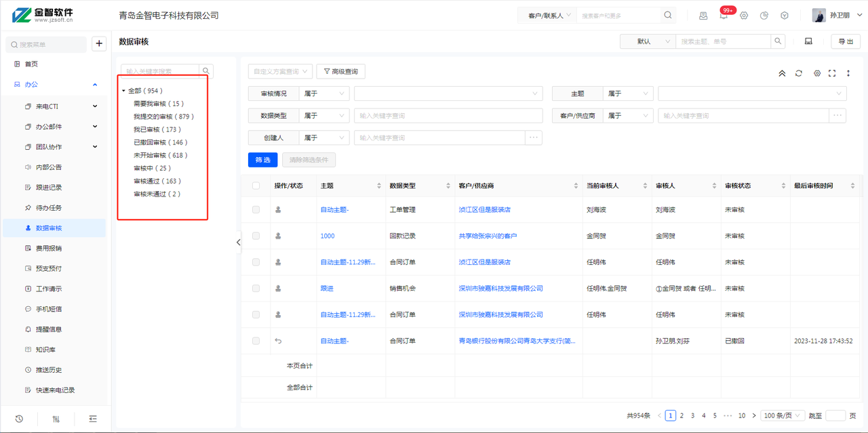Open notifications bell with 99+ badge
Screen dimensions: 868x433
point(724,16)
